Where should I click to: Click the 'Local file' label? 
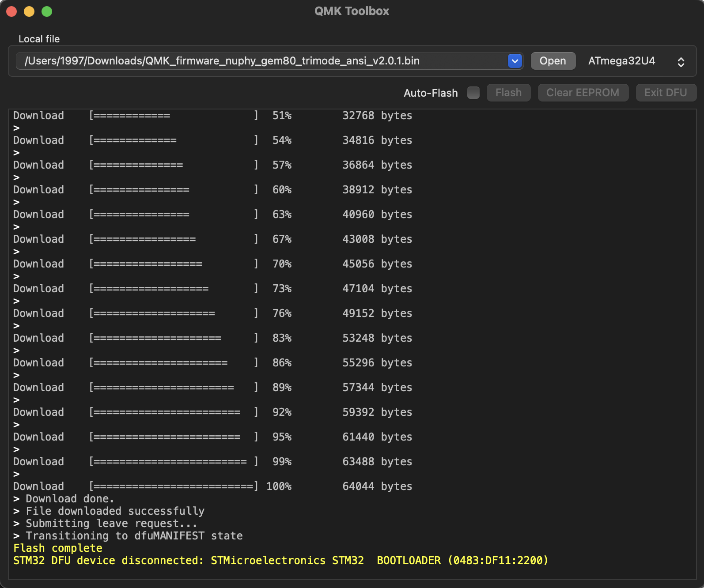[x=39, y=39]
